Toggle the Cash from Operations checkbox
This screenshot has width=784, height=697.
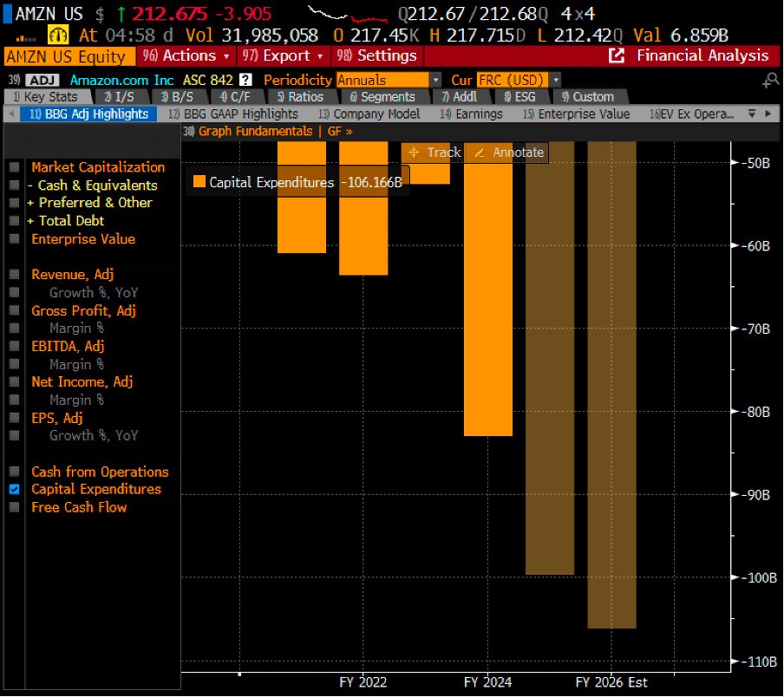(x=15, y=472)
